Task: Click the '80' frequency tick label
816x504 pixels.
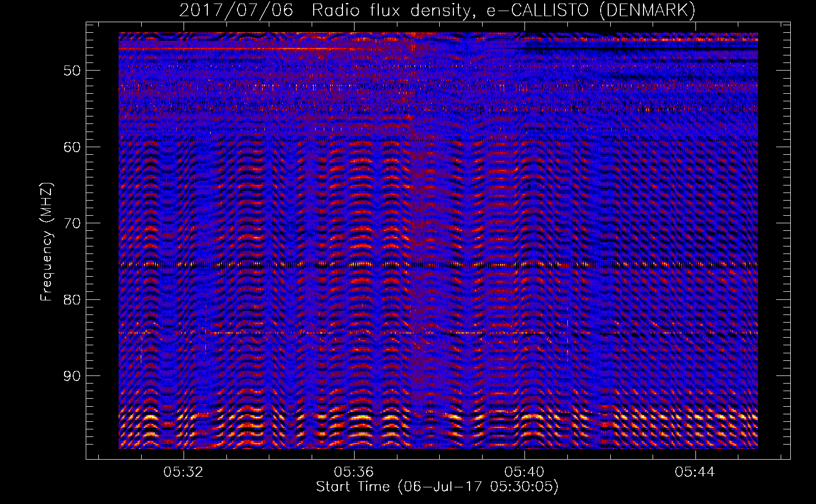Action: click(x=72, y=300)
